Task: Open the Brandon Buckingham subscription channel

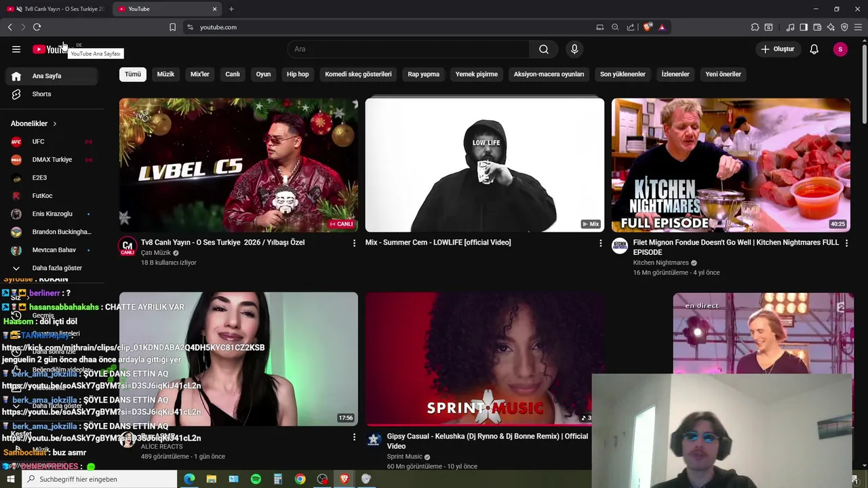Action: point(52,232)
